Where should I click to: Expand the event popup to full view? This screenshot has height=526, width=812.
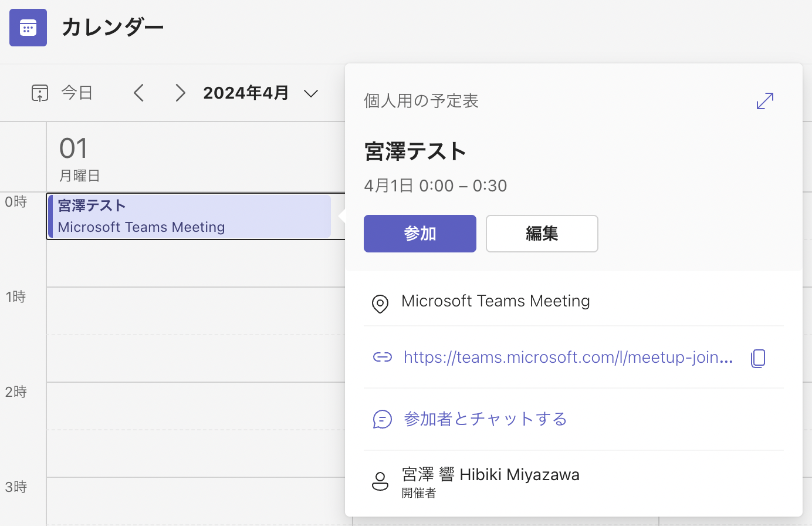coord(764,101)
